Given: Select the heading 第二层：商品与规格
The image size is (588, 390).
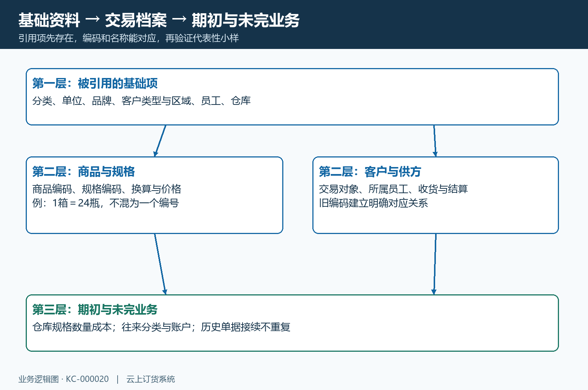Looking at the screenshot, I should coord(83,171).
